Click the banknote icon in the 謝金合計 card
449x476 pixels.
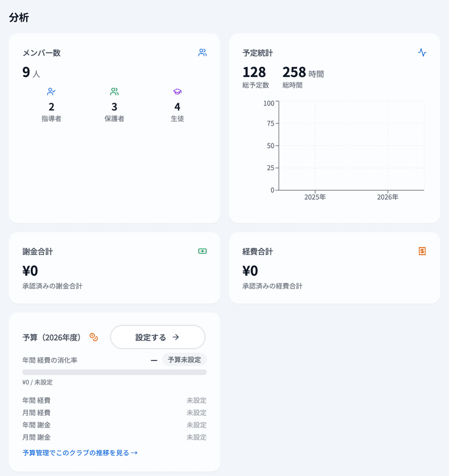pos(202,251)
